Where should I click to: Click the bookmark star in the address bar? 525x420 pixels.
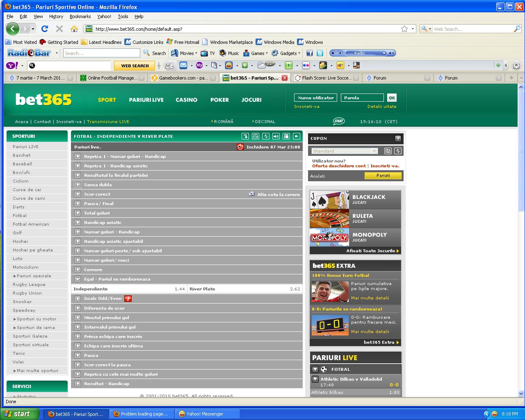(404, 29)
